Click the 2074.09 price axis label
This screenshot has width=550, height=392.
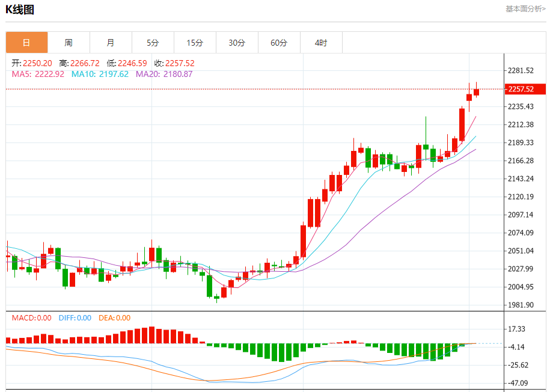click(x=521, y=233)
